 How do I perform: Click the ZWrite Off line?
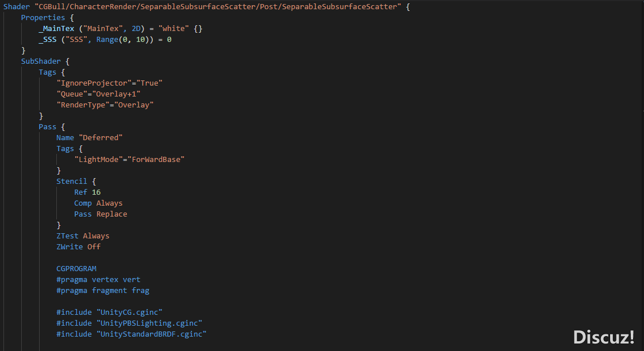(78, 246)
